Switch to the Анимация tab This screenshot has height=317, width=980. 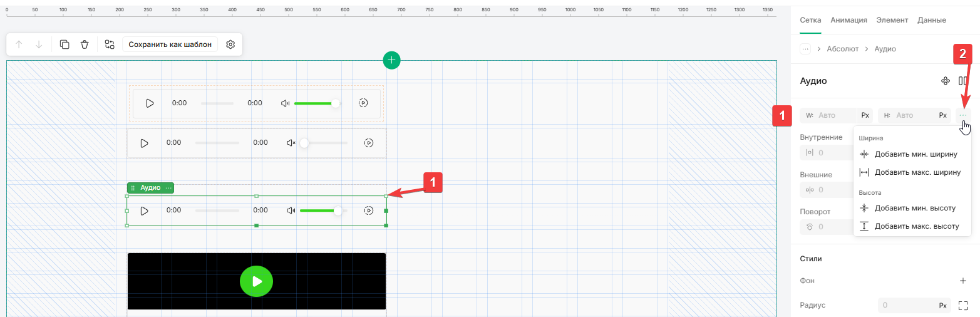pos(848,20)
